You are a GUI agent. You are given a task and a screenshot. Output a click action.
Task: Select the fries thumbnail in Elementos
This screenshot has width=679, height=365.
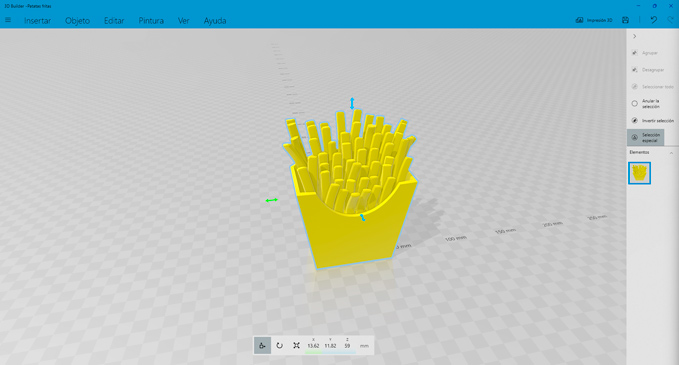point(639,173)
